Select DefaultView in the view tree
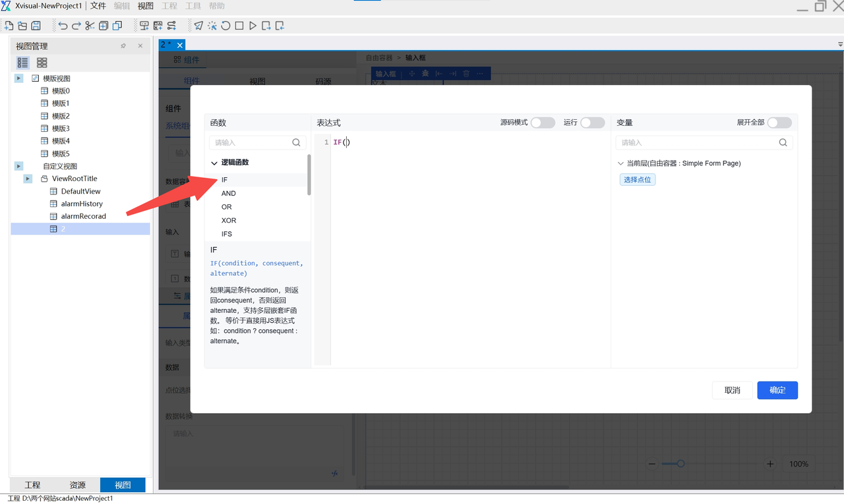 [81, 192]
